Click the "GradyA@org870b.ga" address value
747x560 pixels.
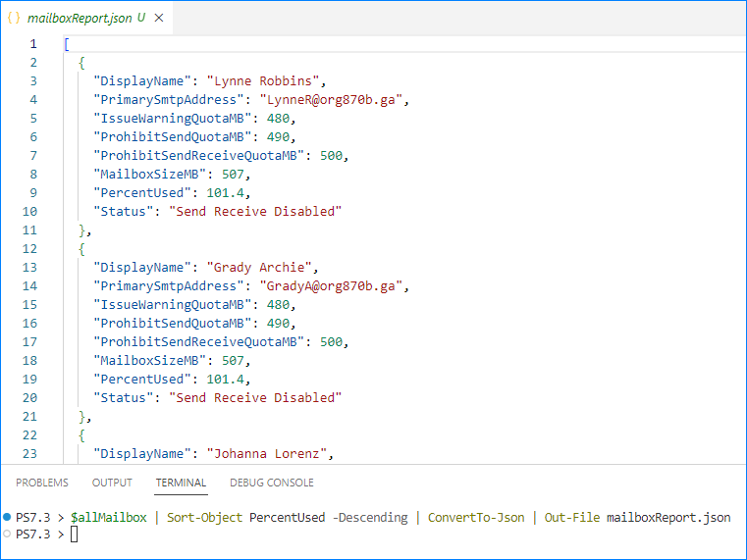[x=331, y=286]
